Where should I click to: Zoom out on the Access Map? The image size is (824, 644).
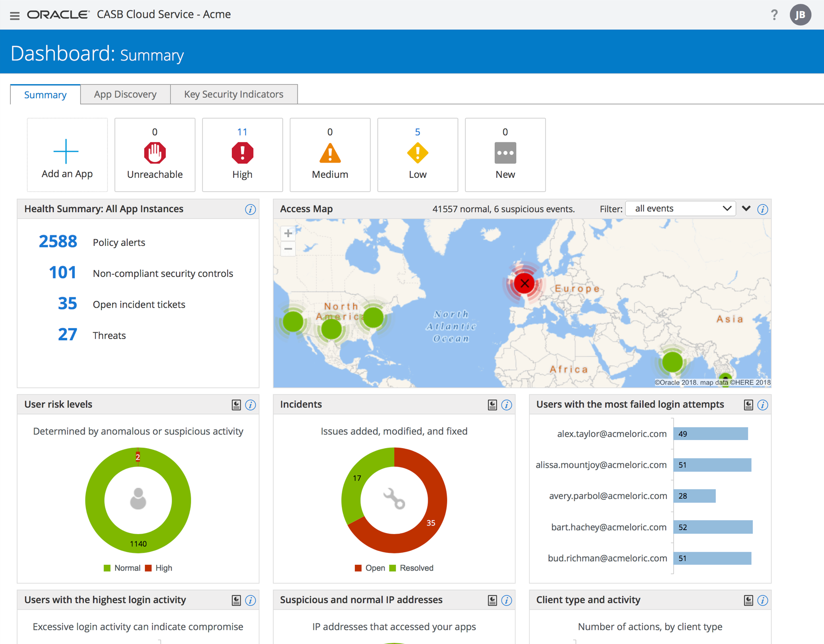(288, 249)
